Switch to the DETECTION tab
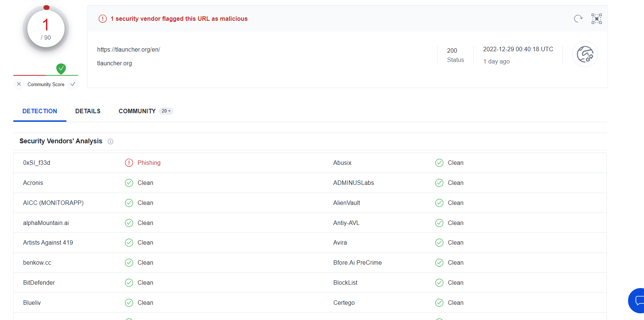Screen dimensions: 644x320 tap(40, 111)
